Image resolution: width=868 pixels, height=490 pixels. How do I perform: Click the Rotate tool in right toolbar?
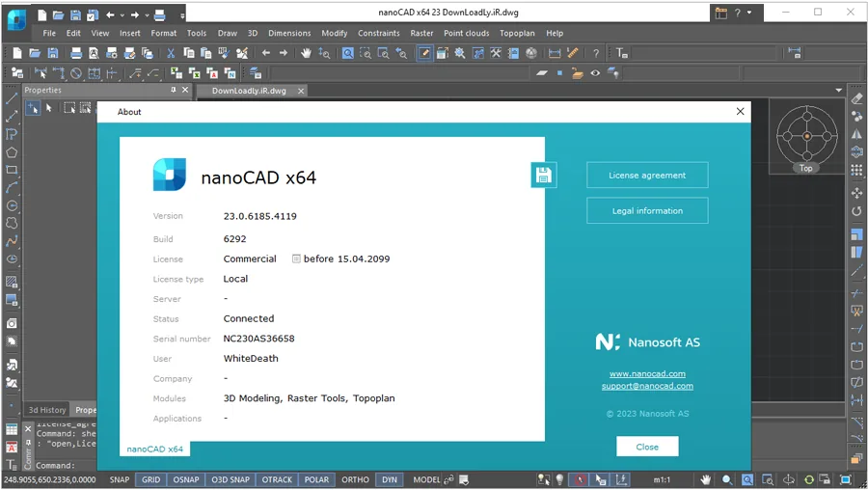pos(856,211)
